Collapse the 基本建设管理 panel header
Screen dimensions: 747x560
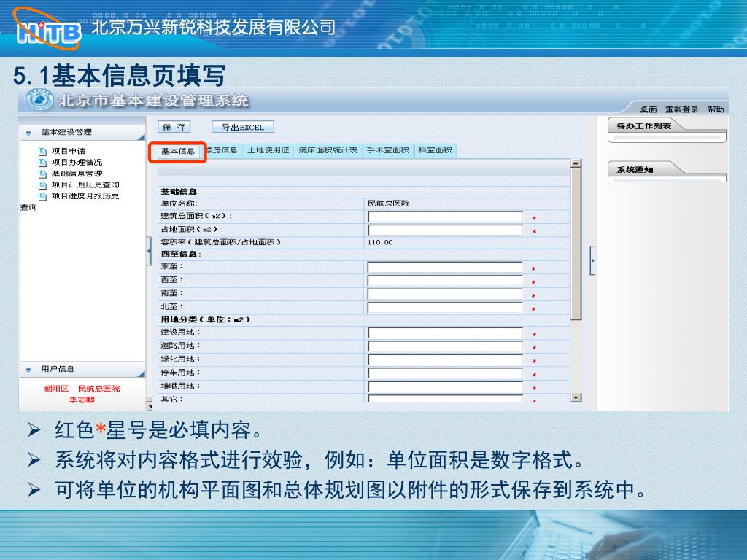click(x=82, y=133)
